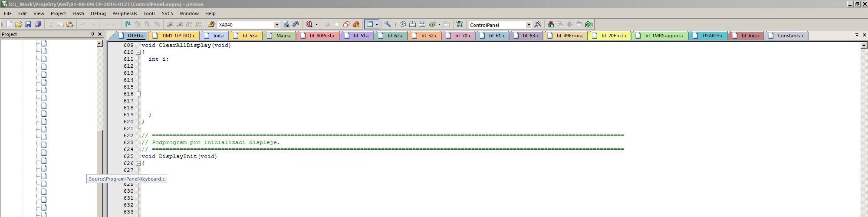Open Target Options magic wand icon
The height and width of the screenshot is (217, 868).
538,25
